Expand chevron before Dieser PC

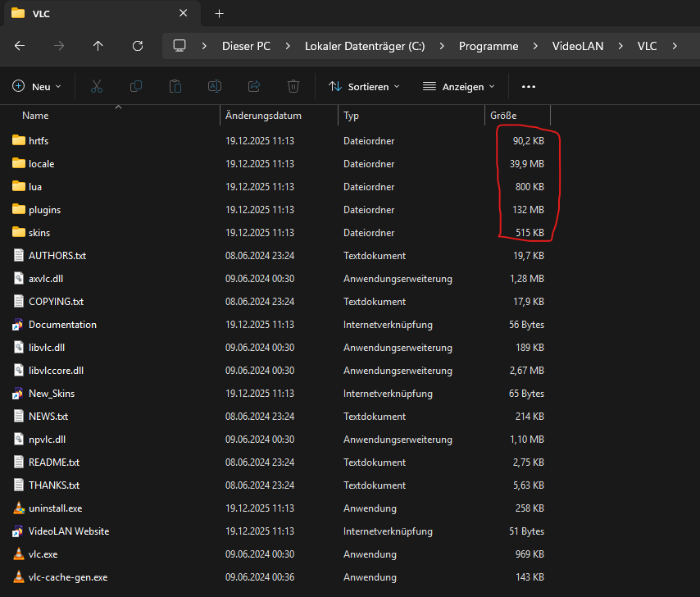click(x=204, y=46)
